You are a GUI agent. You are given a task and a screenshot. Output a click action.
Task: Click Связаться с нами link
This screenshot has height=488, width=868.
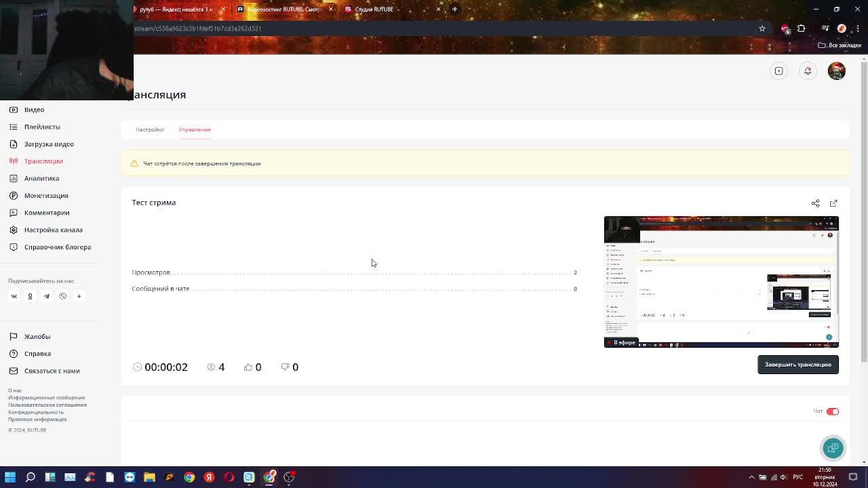coord(44,371)
